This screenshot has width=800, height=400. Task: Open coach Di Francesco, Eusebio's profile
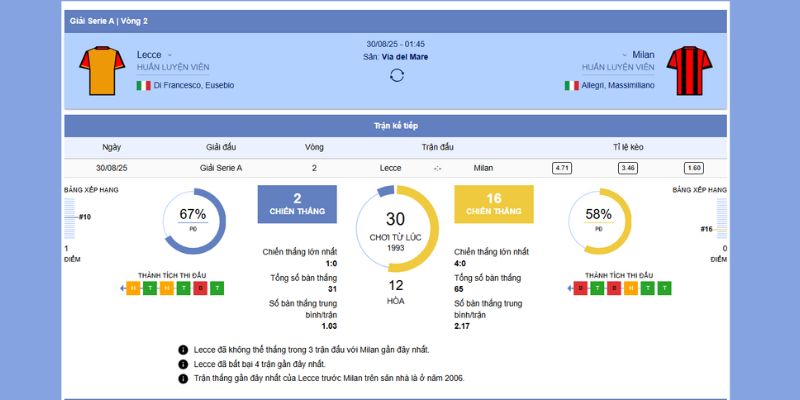pos(193,86)
